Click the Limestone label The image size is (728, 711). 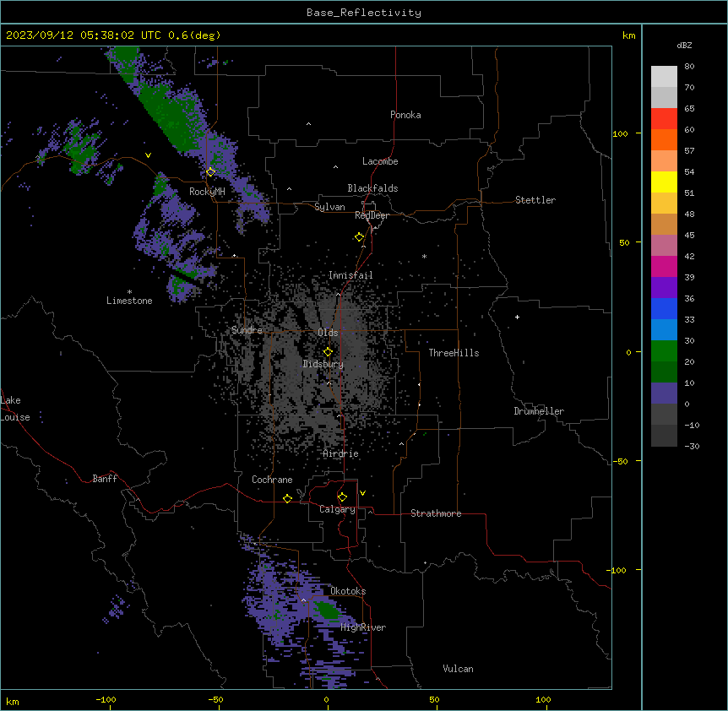(x=129, y=301)
